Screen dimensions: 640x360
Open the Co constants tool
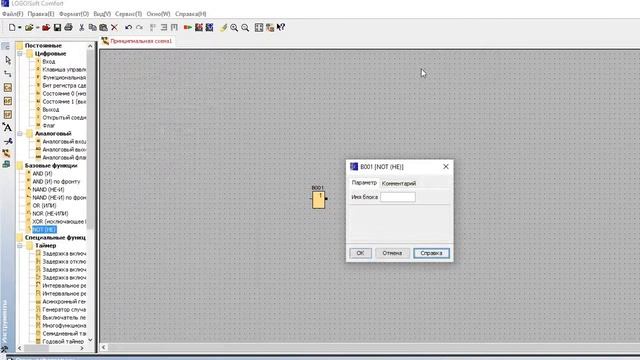click(x=7, y=87)
